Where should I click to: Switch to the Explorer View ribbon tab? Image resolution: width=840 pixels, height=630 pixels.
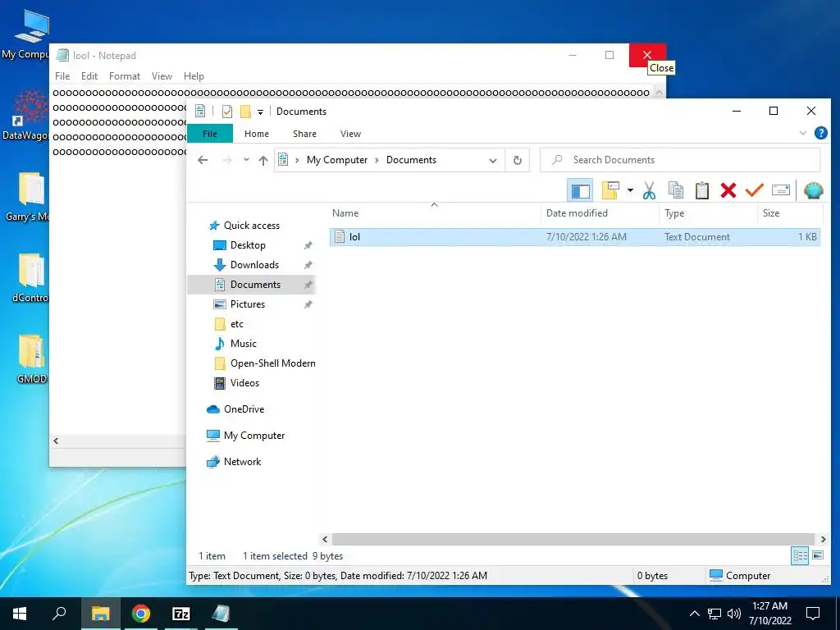point(350,134)
